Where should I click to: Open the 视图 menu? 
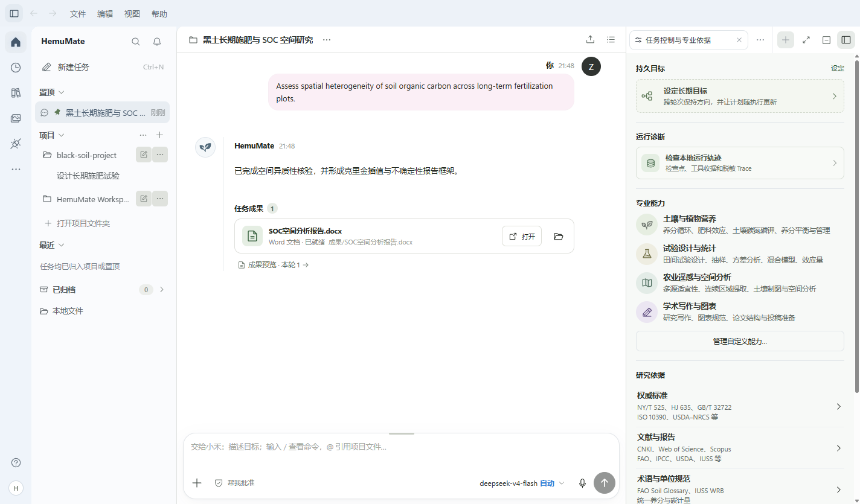pos(132,14)
